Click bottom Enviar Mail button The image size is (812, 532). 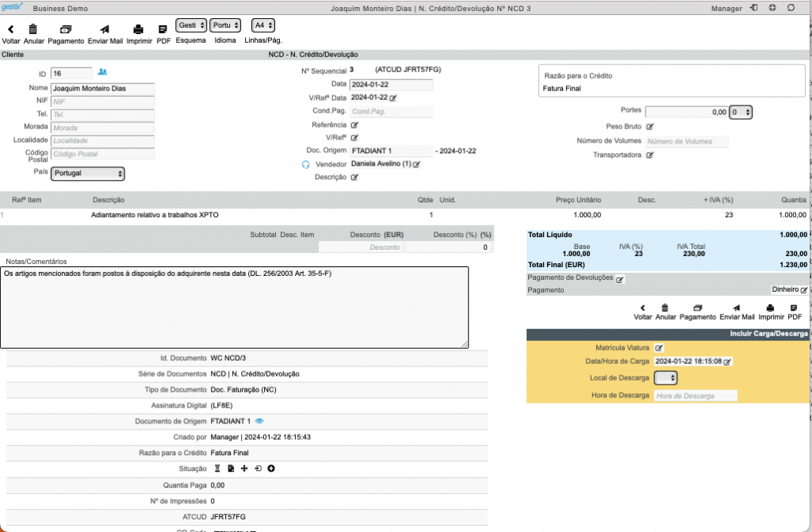coord(737,312)
